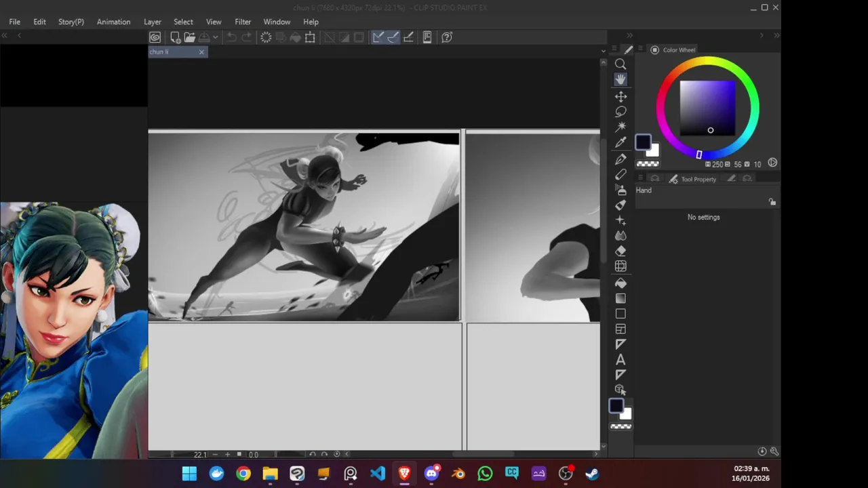This screenshot has height=488, width=868.
Task: Open the Color Wheel panel menu
Action: pyautogui.click(x=640, y=49)
